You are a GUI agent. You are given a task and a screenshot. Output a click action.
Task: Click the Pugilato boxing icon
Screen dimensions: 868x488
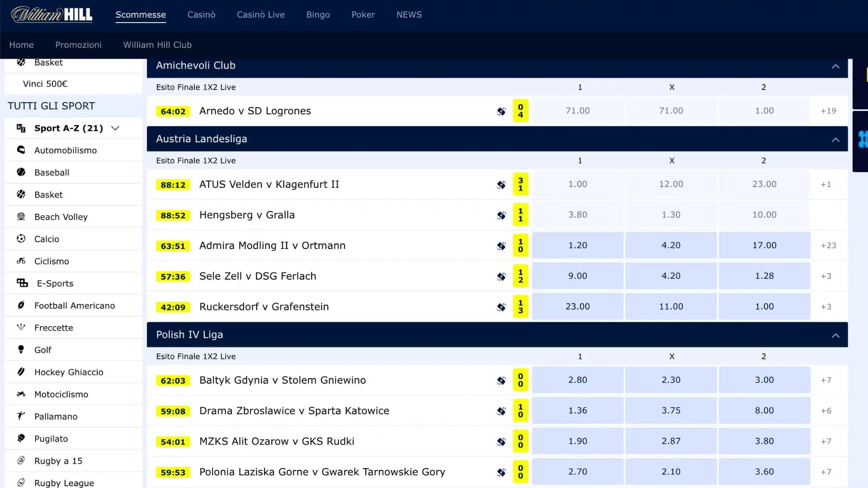[x=21, y=438]
